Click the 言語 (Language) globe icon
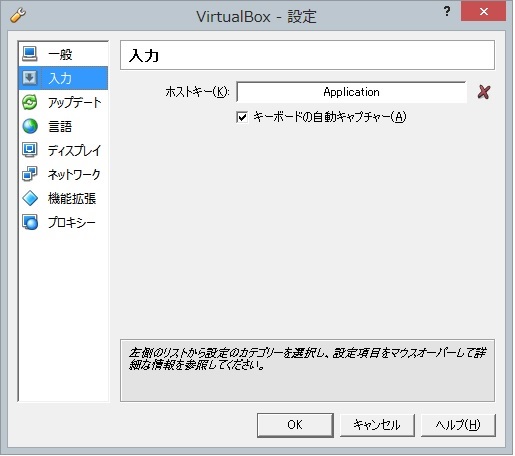The height and width of the screenshot is (456, 515). pos(30,126)
